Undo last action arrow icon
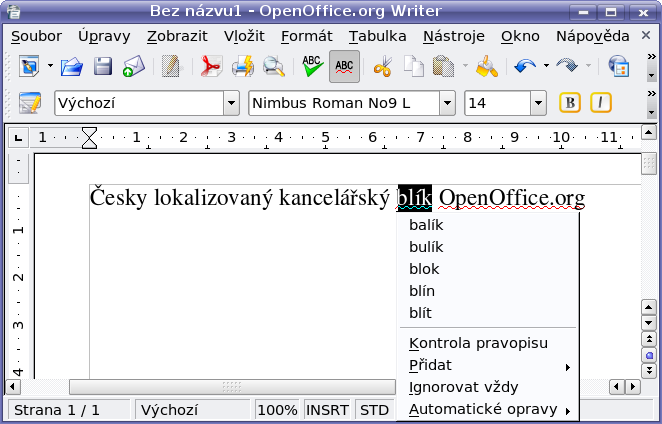 pos(525,66)
